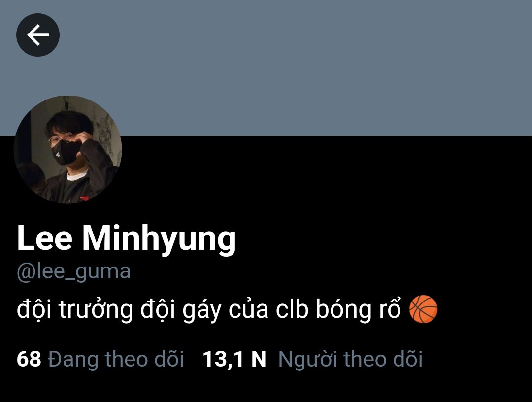Open the Đang theo dõi list
This screenshot has height=402, width=532.
click(x=116, y=359)
